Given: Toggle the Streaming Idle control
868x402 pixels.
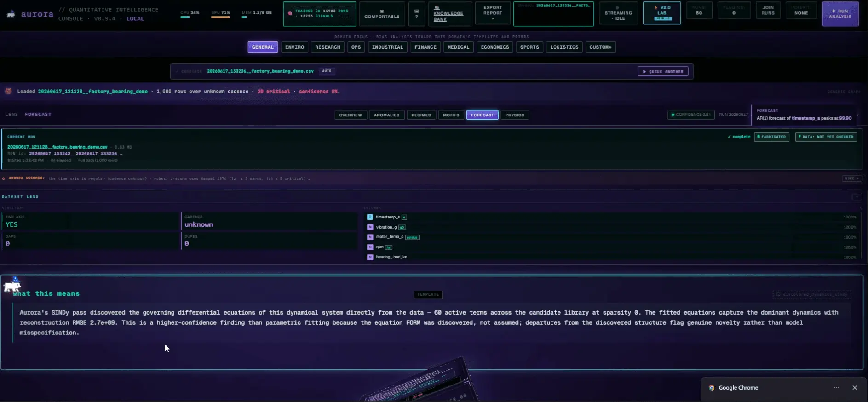Looking at the screenshot, I should [618, 14].
